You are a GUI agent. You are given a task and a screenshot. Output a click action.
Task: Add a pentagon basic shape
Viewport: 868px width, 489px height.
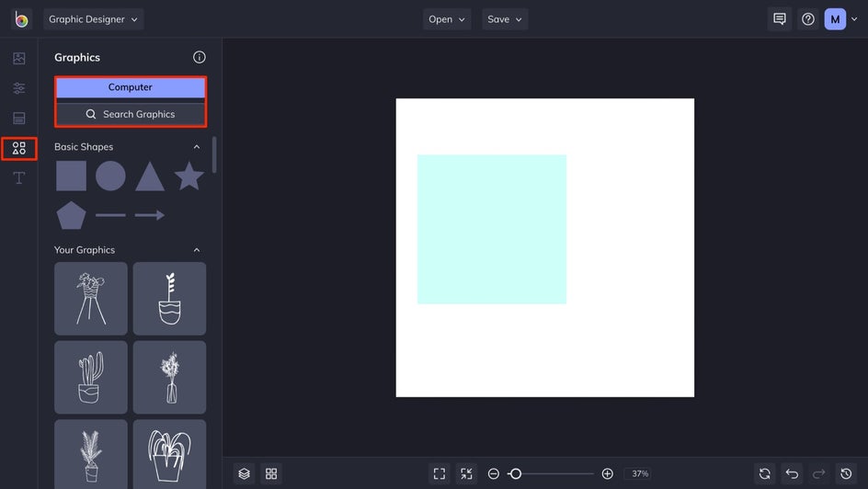coord(72,215)
